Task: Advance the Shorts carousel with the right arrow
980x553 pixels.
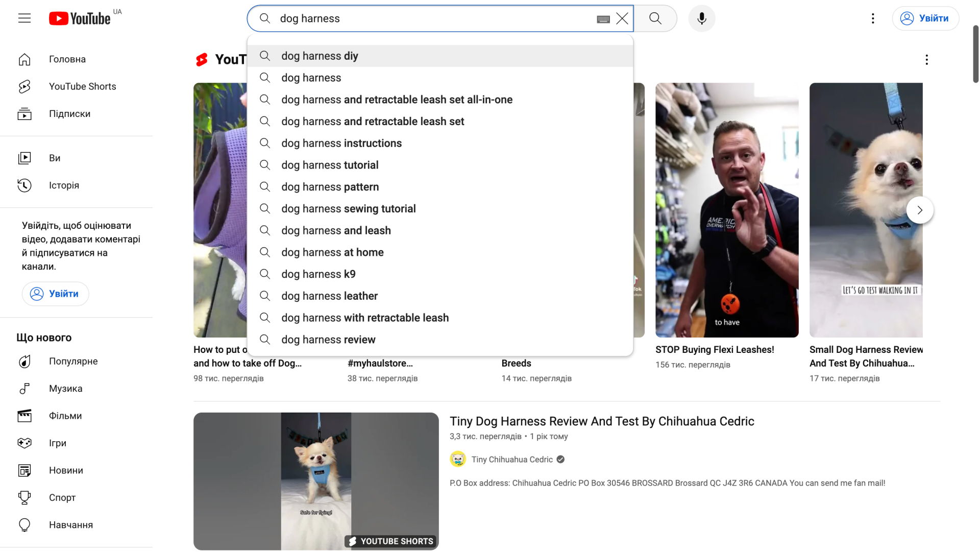Action: click(920, 210)
